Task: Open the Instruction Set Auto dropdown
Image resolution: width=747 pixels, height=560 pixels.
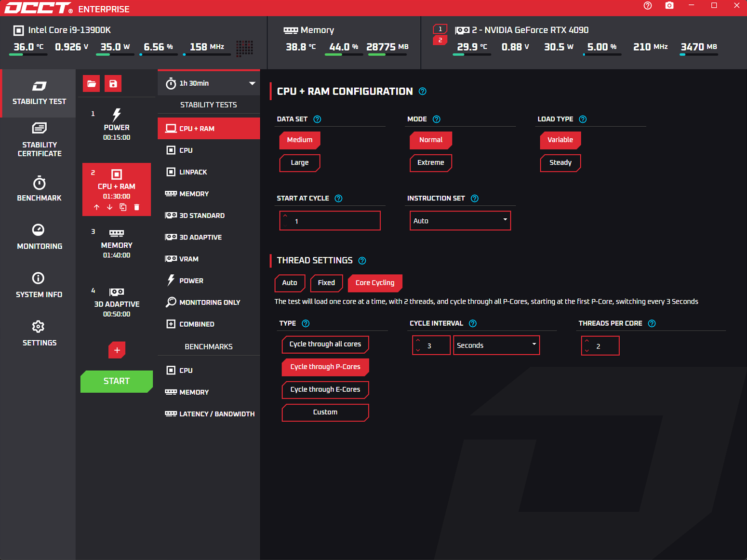Action: [460, 221]
